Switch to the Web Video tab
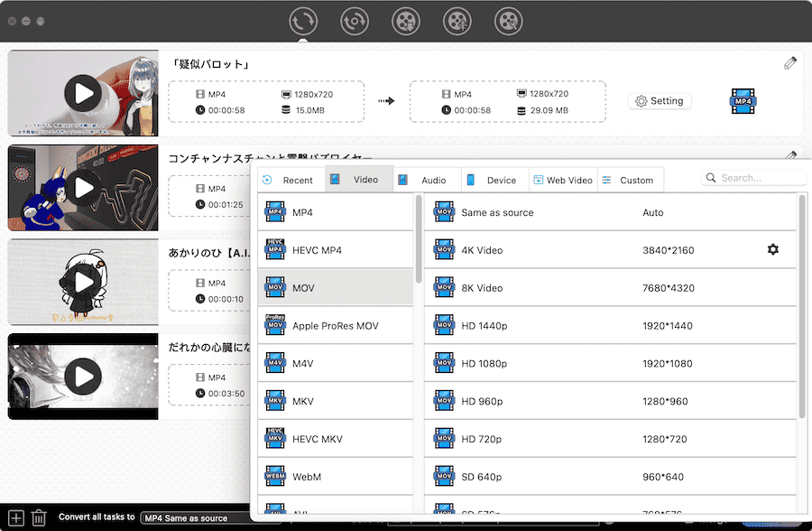 [563, 180]
